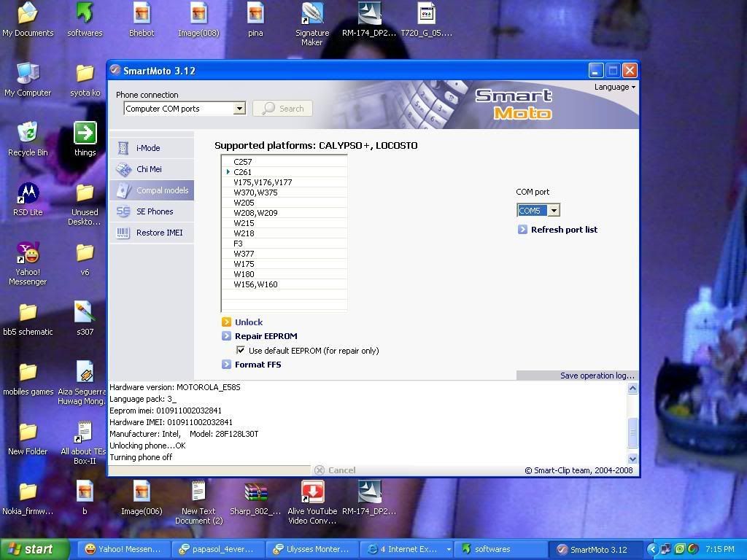Viewport: 747px width, 560px height.
Task: Select W156,W160 model row
Action: [x=285, y=285]
